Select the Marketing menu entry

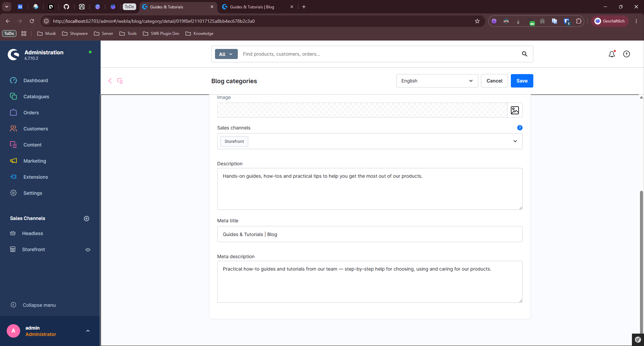35,161
